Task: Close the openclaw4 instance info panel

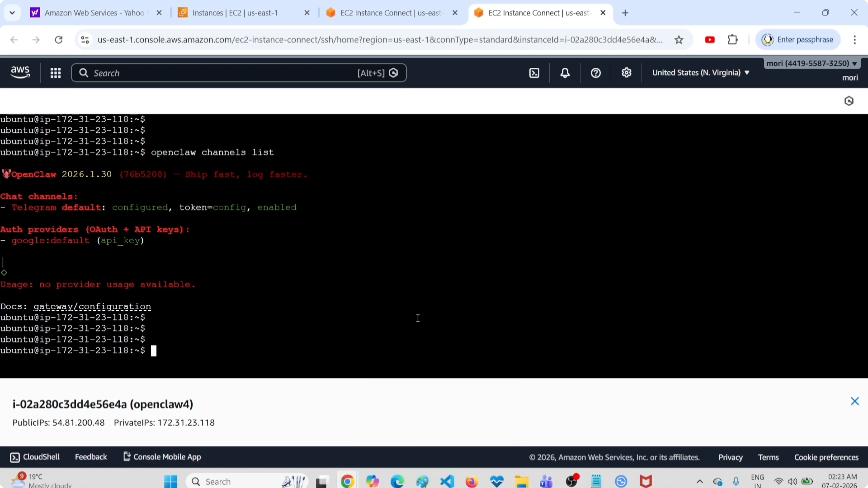Action: tap(855, 401)
